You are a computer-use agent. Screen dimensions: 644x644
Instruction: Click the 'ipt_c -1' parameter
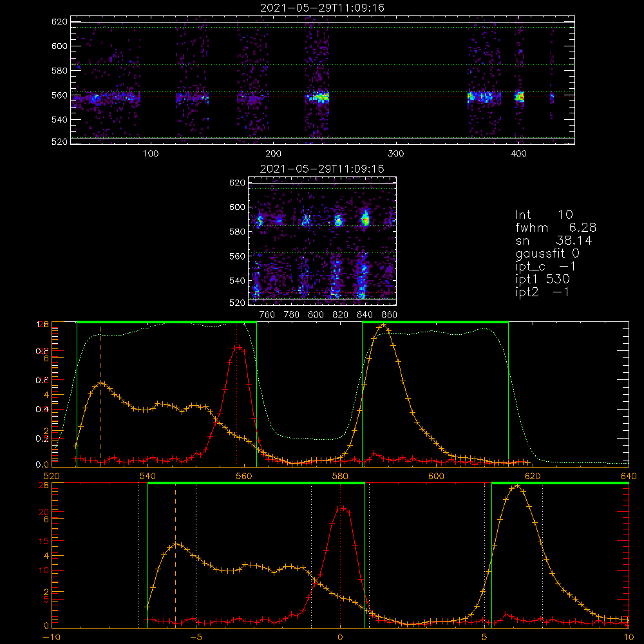click(545, 267)
